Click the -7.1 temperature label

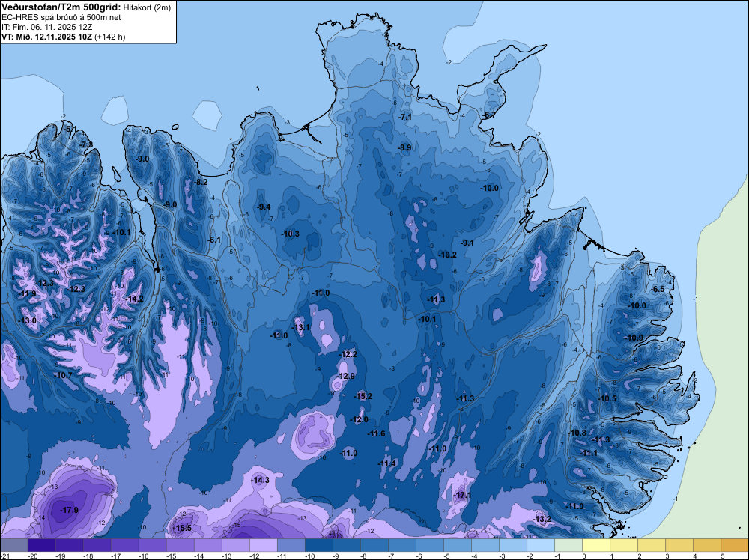[405, 117]
